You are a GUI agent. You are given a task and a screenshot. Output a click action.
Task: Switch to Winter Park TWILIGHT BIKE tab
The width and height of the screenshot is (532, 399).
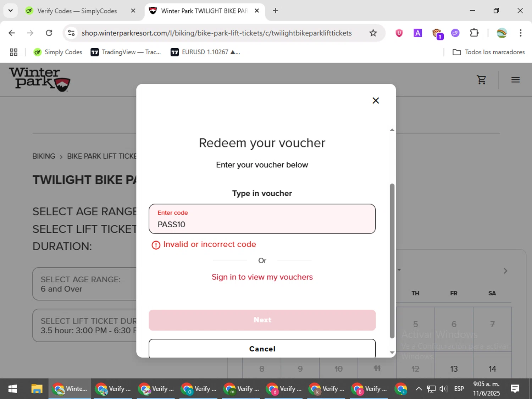coord(204,11)
